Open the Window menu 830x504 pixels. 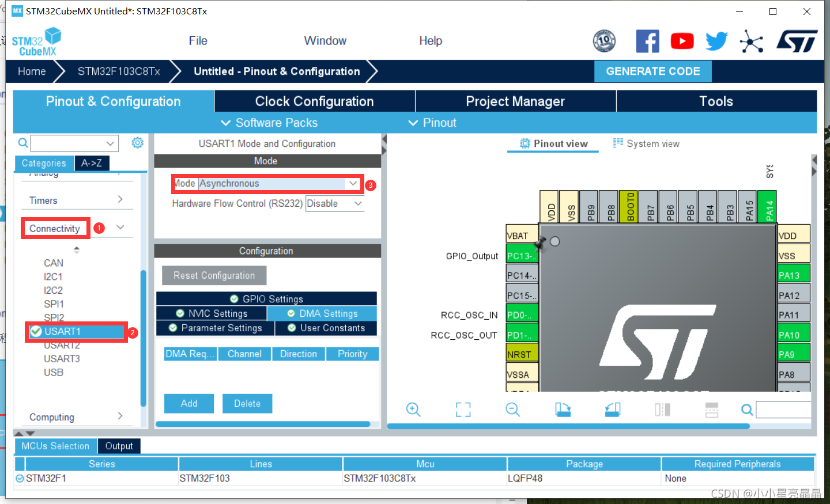pyautogui.click(x=325, y=41)
